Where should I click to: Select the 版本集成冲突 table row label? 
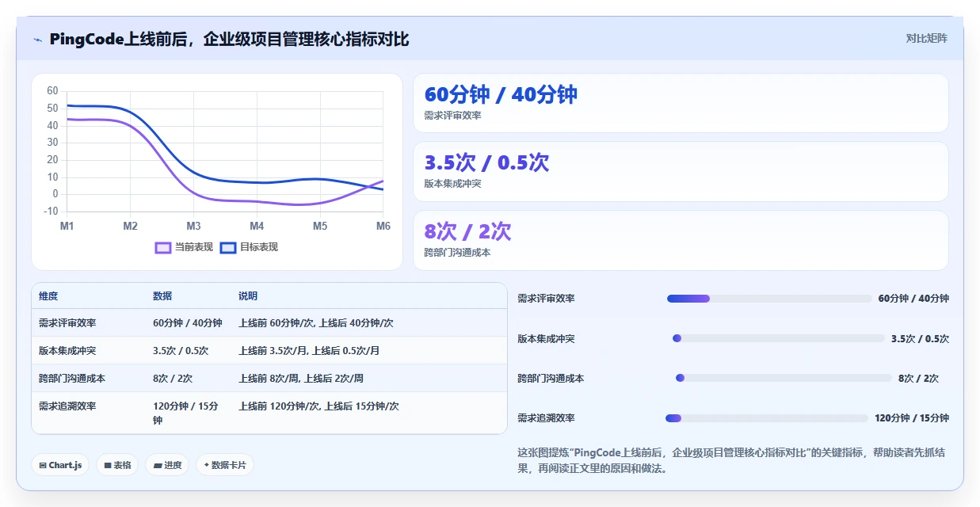pos(67,351)
